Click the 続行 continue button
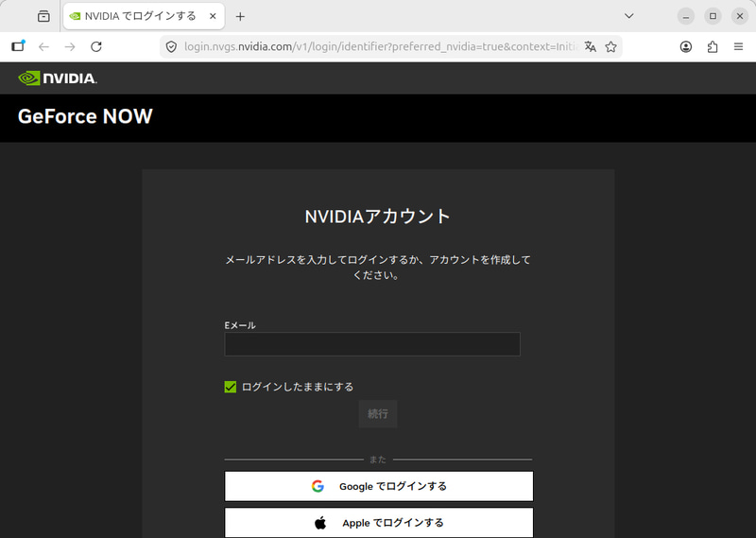The width and height of the screenshot is (756, 538). click(377, 413)
